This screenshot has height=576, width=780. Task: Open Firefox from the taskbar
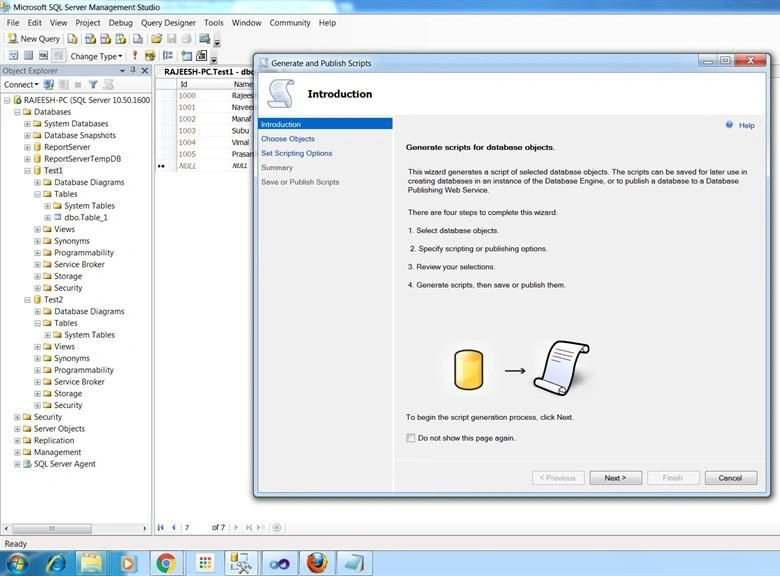[317, 563]
